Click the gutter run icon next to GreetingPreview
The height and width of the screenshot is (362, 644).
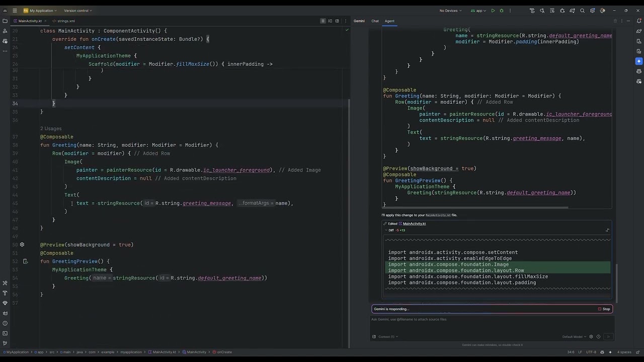coord(25,261)
